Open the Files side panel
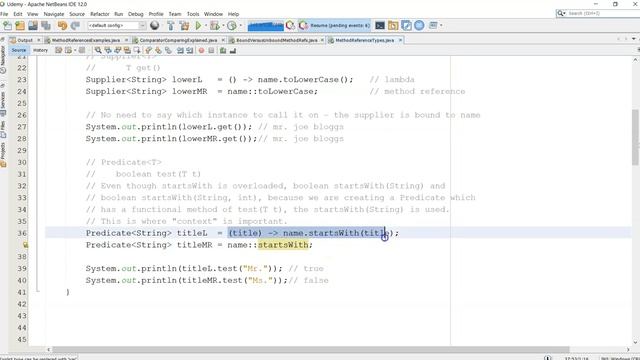This screenshot has height=360, width=640. (3, 129)
